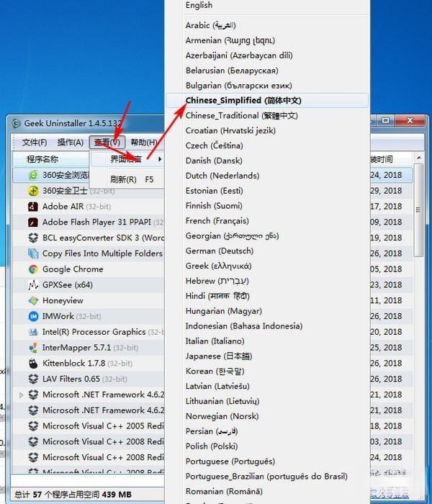Viewport: 432px width, 504px height.
Task: Open the 文件(F) menu
Action: 35,142
